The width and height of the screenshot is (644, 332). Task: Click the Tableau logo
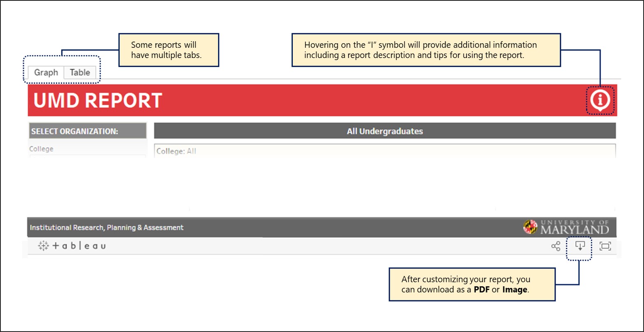[x=72, y=246]
